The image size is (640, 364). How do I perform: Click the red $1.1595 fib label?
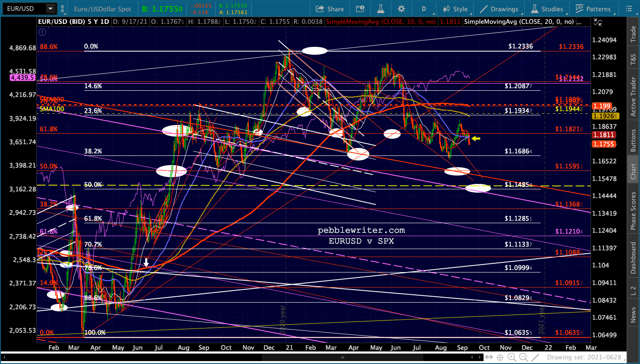[x=569, y=166]
